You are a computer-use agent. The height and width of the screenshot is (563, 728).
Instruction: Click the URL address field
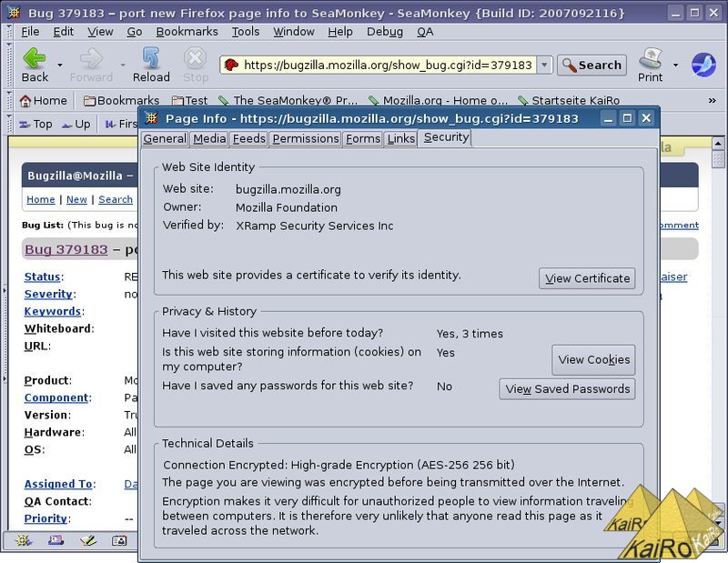click(x=388, y=65)
